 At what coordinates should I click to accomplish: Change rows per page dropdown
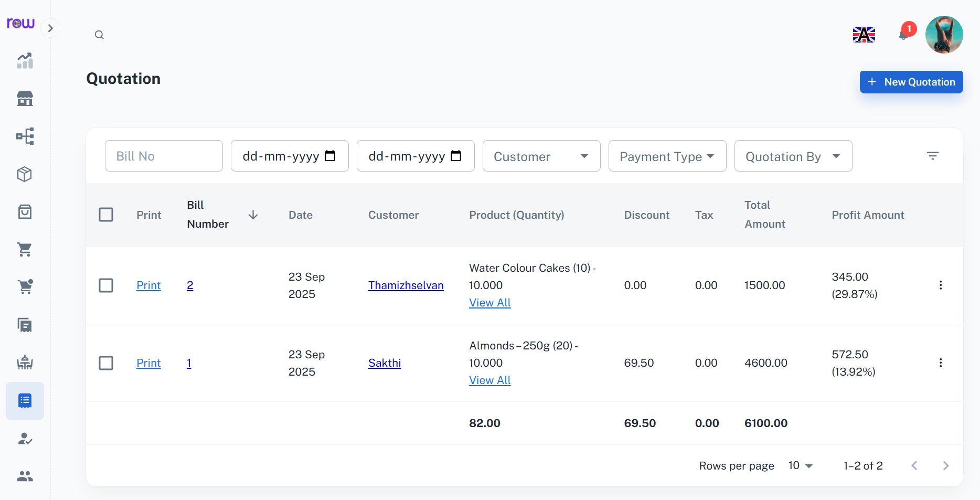point(800,466)
